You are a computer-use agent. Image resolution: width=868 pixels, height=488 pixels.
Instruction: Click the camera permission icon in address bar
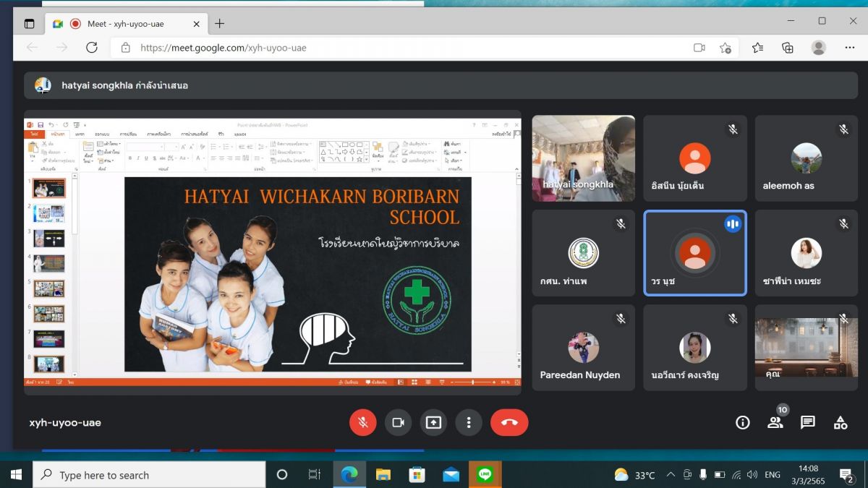click(x=699, y=48)
